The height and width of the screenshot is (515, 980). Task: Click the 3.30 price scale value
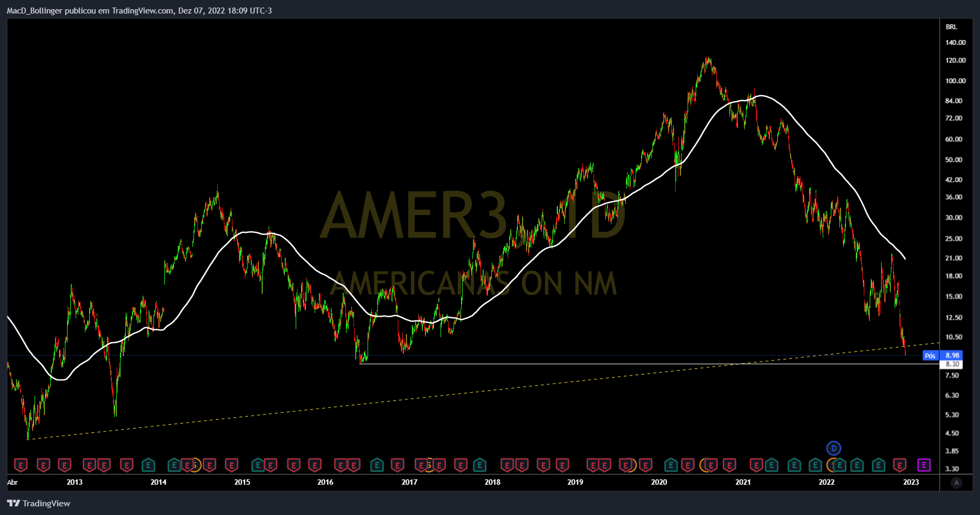click(952, 469)
